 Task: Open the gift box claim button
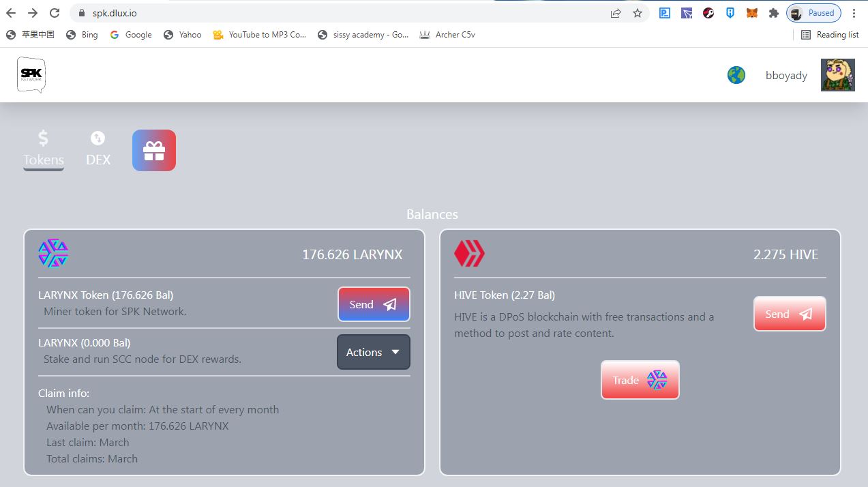[x=154, y=150]
